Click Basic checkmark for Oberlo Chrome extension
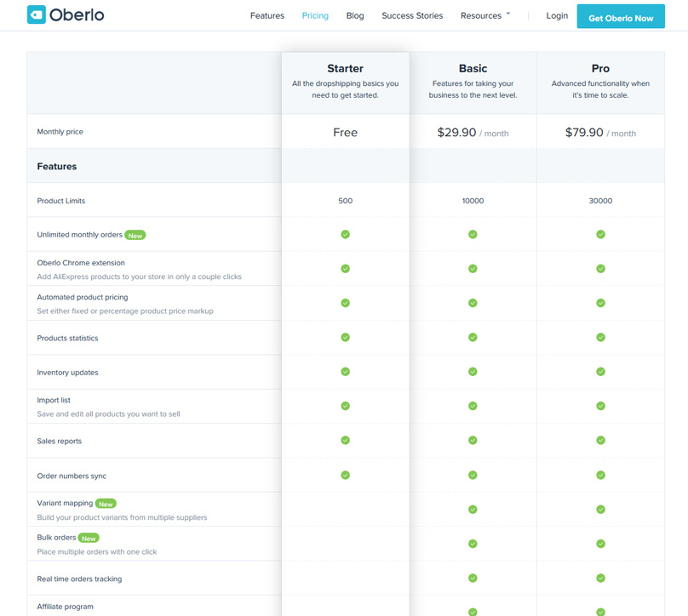Image resolution: width=688 pixels, height=616 pixels. (x=473, y=268)
